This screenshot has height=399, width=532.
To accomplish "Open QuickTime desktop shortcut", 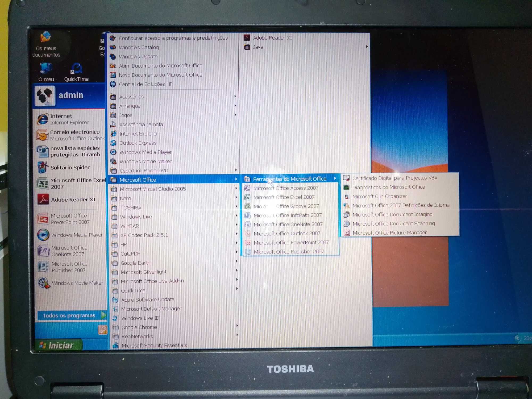I will pyautogui.click(x=76, y=72).
